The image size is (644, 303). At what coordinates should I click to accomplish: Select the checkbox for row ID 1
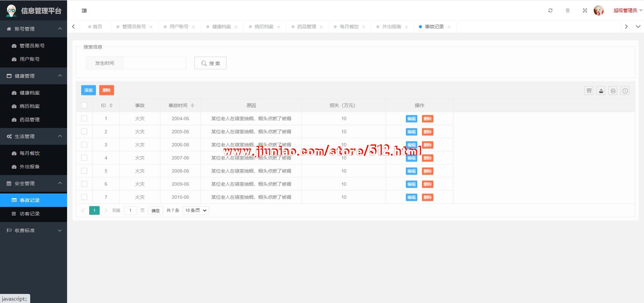coord(84,119)
